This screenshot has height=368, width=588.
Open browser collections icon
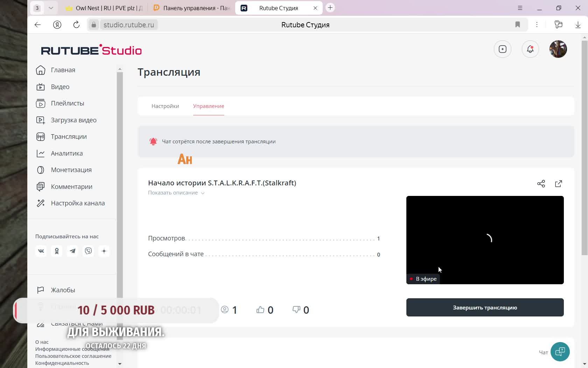pyautogui.click(x=559, y=25)
